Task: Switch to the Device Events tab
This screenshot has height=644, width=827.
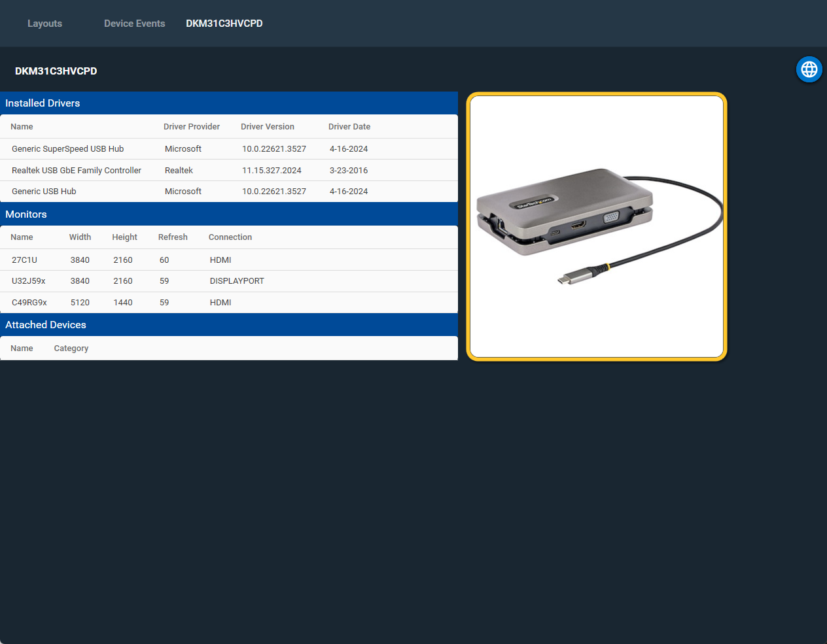Action: point(134,24)
